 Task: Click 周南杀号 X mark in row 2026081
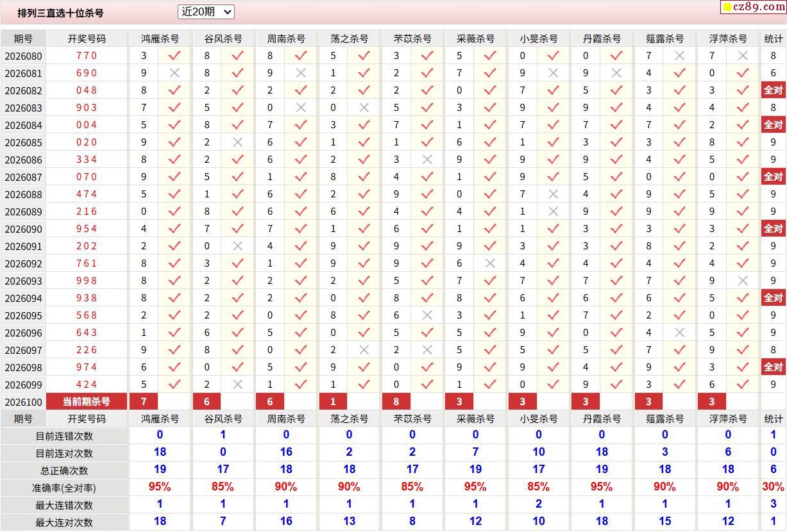pos(301,73)
